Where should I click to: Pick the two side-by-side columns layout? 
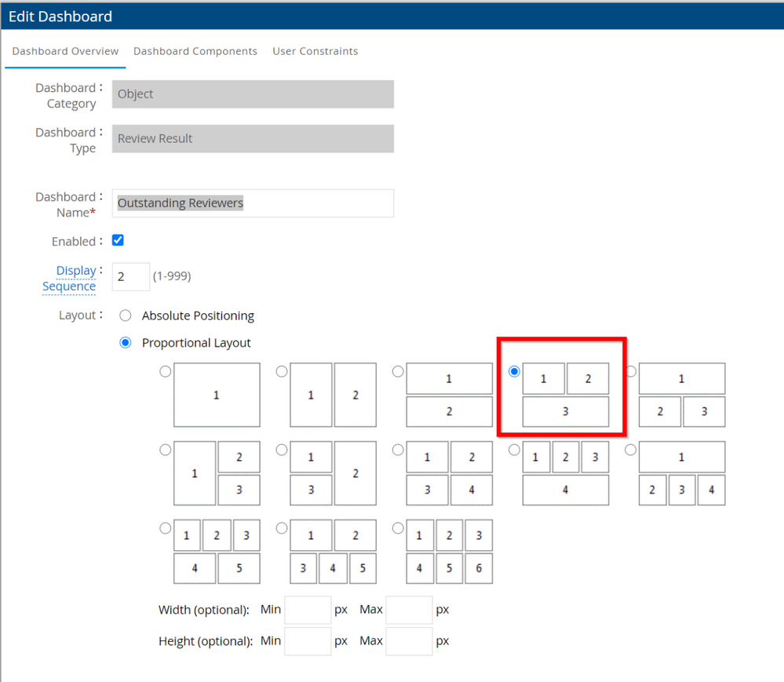click(282, 372)
